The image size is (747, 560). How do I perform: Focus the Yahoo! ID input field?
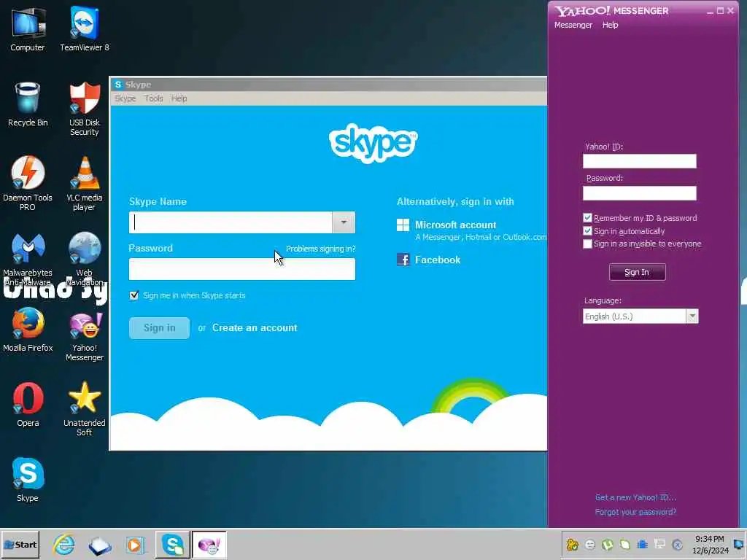pyautogui.click(x=639, y=161)
